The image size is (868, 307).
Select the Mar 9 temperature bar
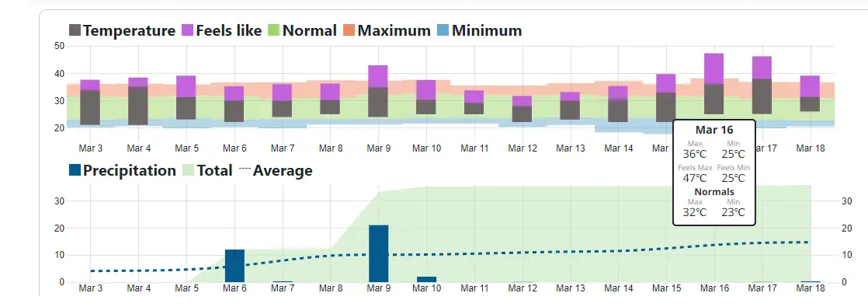point(378,103)
